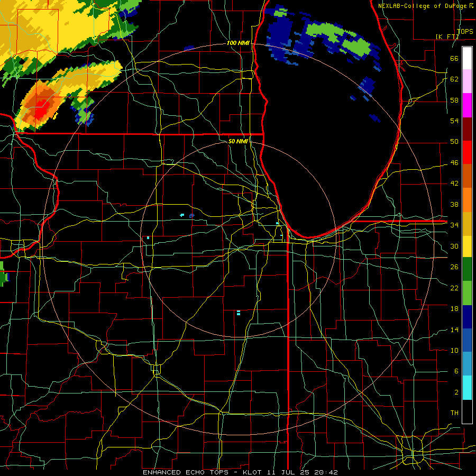The image size is (476, 476).
Task: Click the 100 NMI range ring label
Action: coord(238,43)
